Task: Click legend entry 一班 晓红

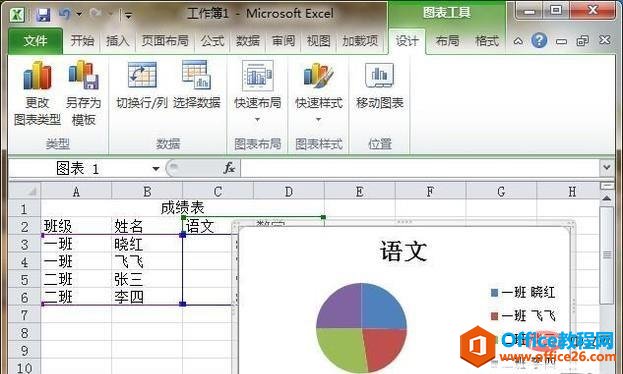Action: [x=523, y=293]
